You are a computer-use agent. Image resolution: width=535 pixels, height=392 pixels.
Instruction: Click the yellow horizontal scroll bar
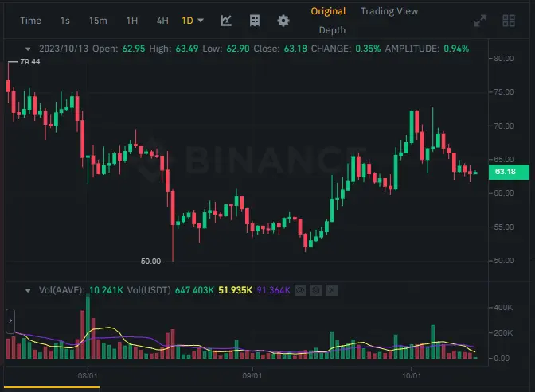52,387
